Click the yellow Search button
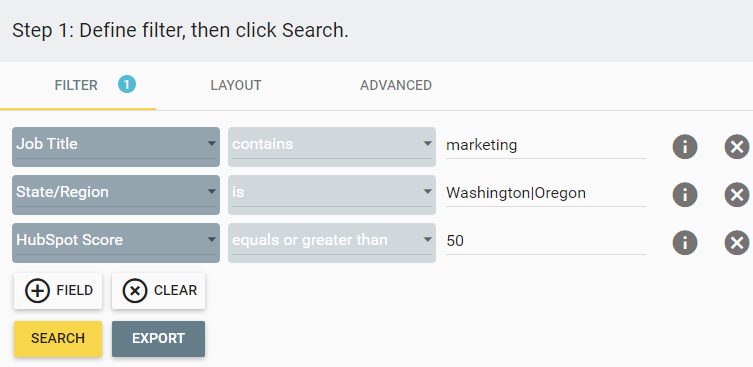753x367 pixels. (x=58, y=339)
